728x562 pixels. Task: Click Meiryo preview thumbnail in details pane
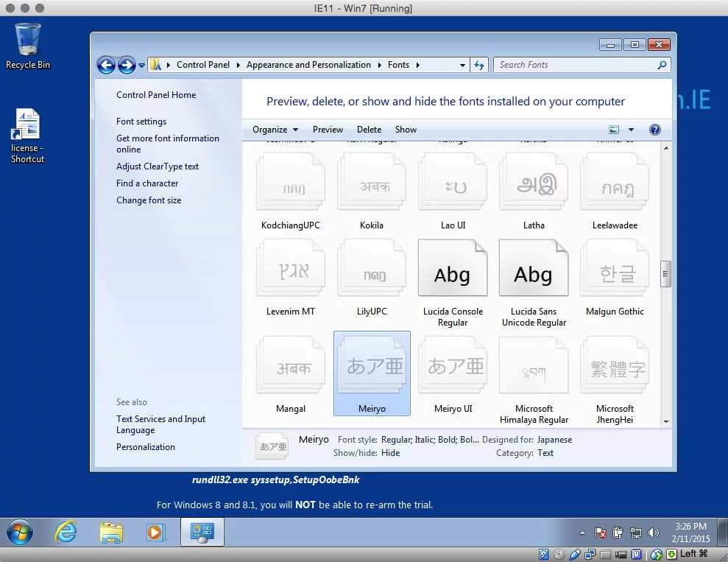272,446
